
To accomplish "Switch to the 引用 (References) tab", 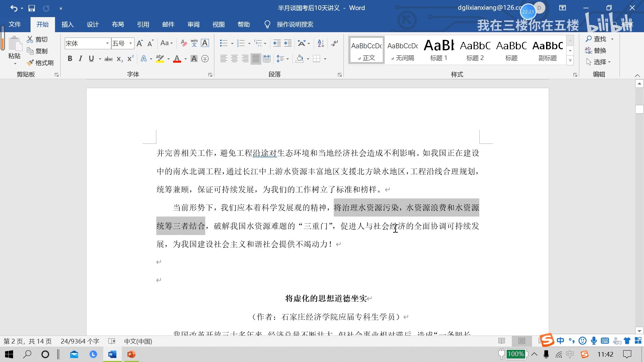I will pos(143,24).
